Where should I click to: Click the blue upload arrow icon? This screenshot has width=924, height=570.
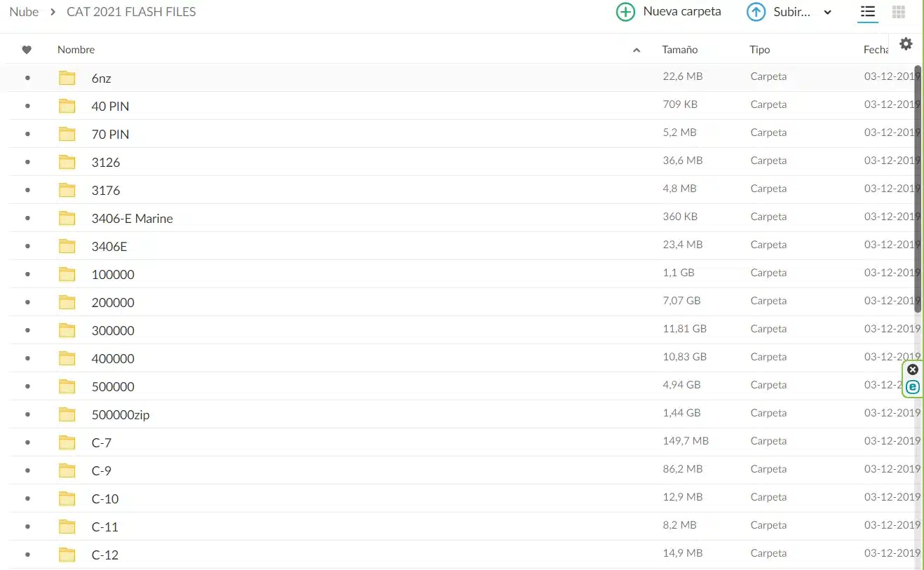point(755,11)
